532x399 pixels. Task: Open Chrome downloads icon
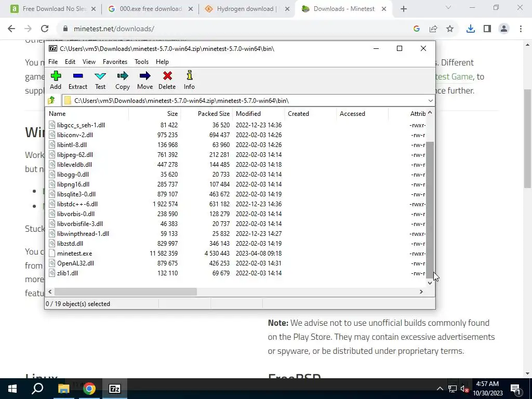point(471,29)
